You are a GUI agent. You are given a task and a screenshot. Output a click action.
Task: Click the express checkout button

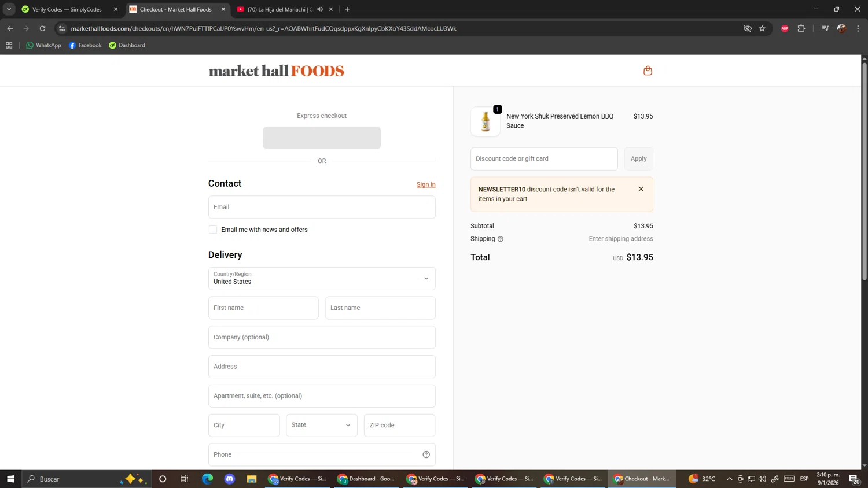click(x=322, y=138)
